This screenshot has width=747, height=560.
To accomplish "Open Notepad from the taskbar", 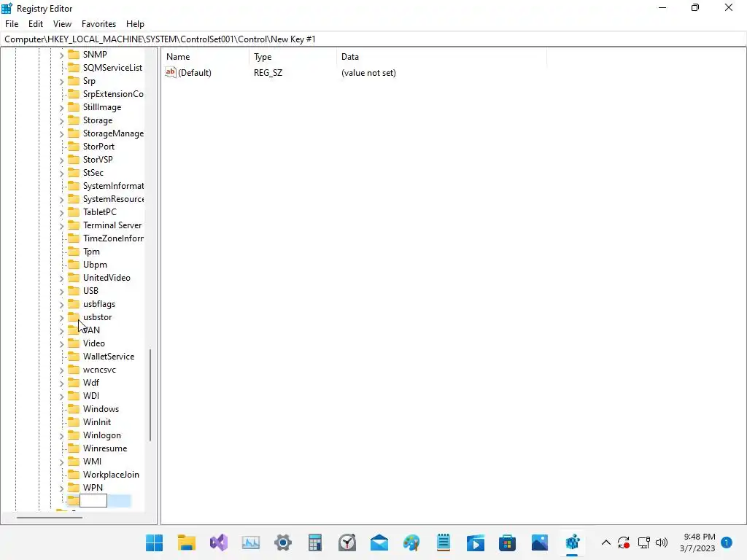I will pos(444,542).
